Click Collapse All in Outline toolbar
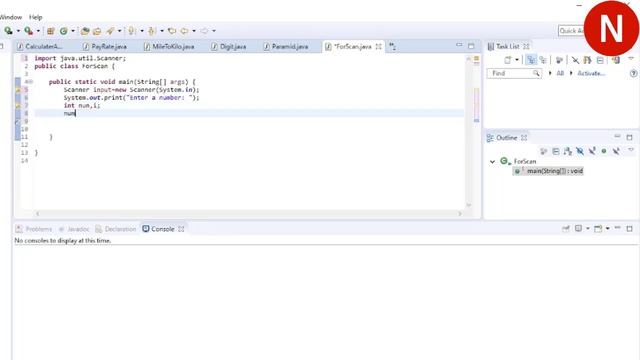This screenshot has height=360, width=640. (556, 151)
